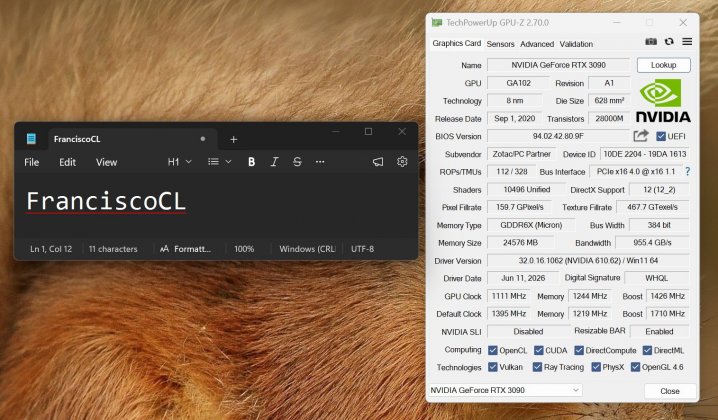
Task: Click the Bus Interface question mark
Action: [687, 171]
